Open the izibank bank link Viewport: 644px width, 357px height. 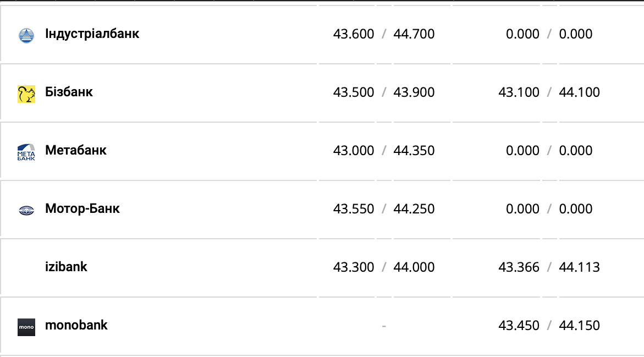click(x=66, y=267)
